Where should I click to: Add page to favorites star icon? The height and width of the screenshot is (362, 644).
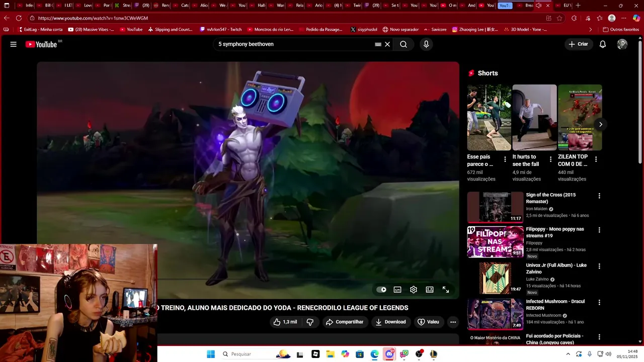click(559, 18)
